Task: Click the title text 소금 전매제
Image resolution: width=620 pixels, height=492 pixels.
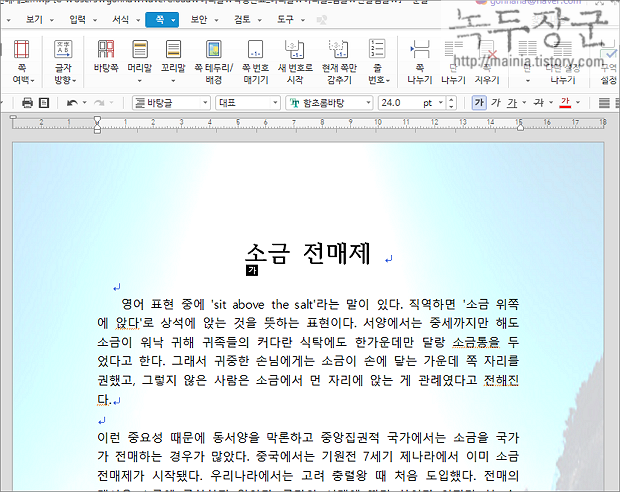Action: click(x=308, y=254)
